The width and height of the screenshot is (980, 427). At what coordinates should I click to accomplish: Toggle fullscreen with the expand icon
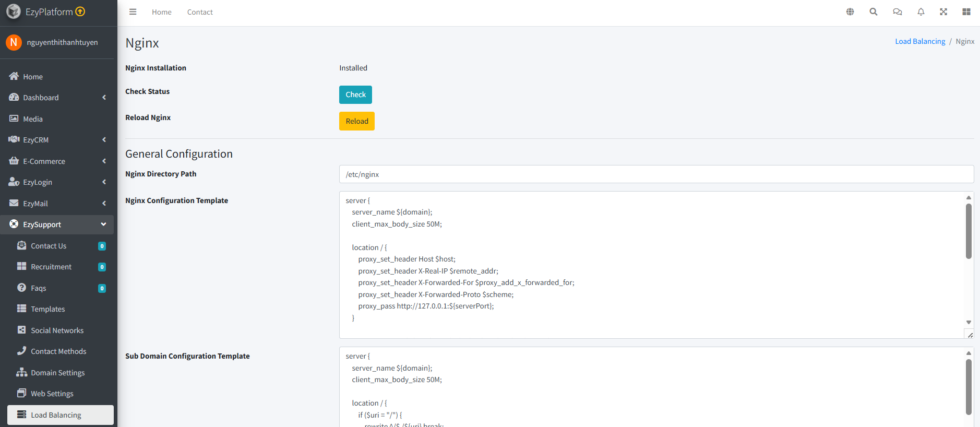point(943,12)
